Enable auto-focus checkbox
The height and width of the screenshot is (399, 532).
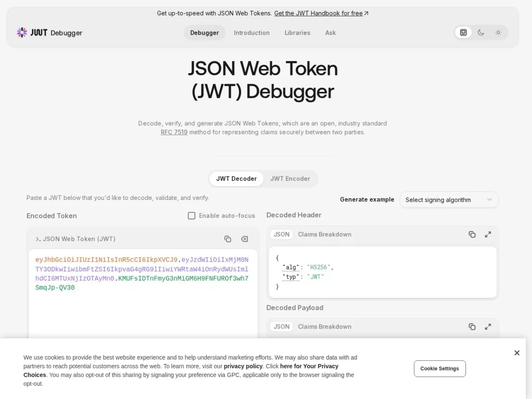[192, 216]
